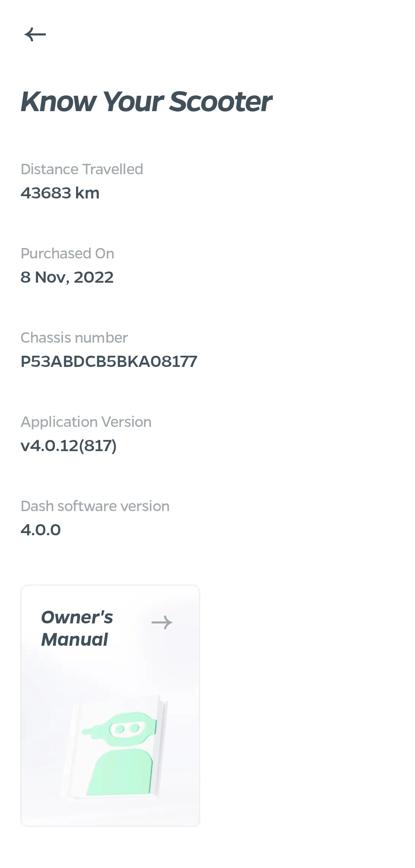Image resolution: width=415 pixels, height=868 pixels.
Task: Tap the Chassis number label
Action: (74, 338)
